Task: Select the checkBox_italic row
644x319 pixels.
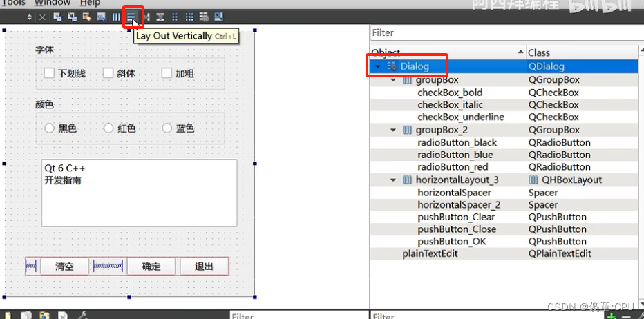Action: point(505,105)
